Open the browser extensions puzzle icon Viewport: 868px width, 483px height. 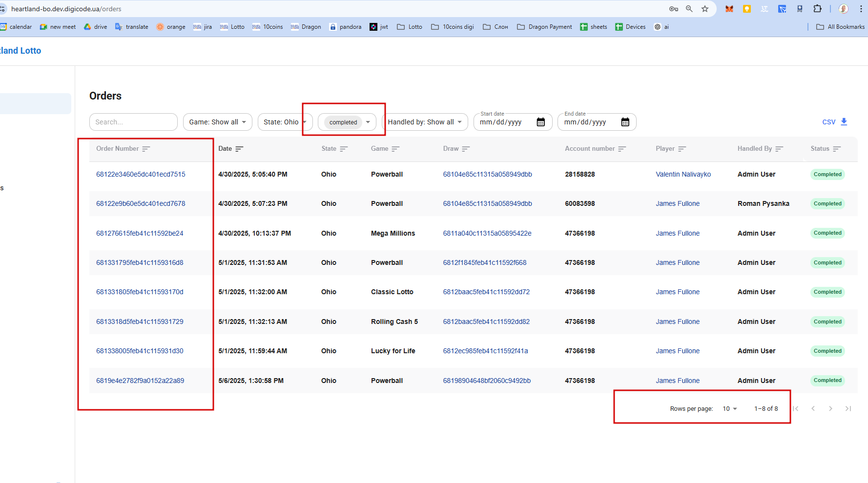coord(817,9)
